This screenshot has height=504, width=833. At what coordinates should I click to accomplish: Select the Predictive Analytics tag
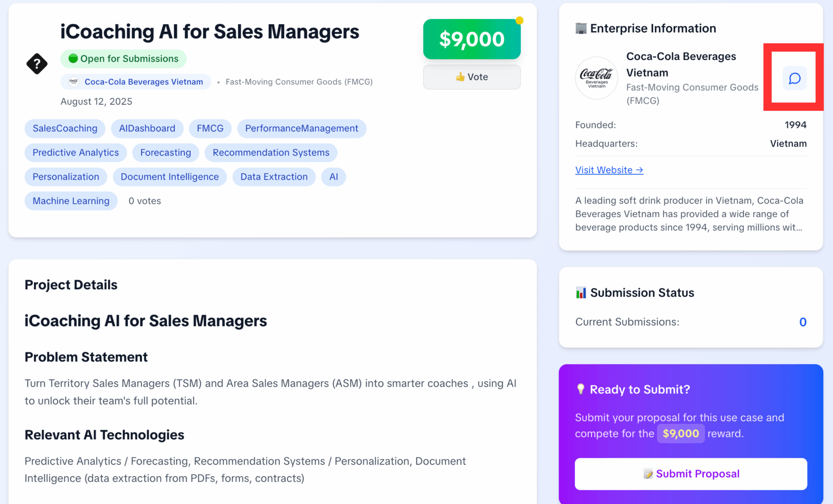click(x=76, y=153)
